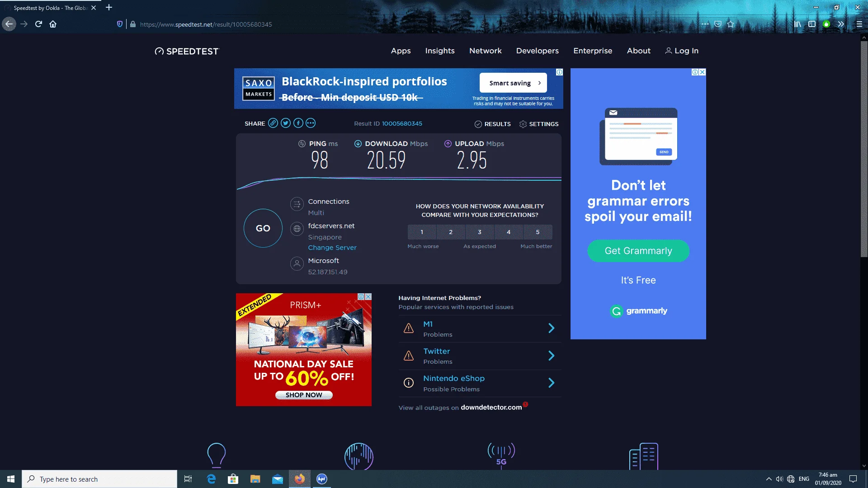The width and height of the screenshot is (868, 488).
Task: Open Microsoft Edge from taskbar
Action: pos(211,479)
